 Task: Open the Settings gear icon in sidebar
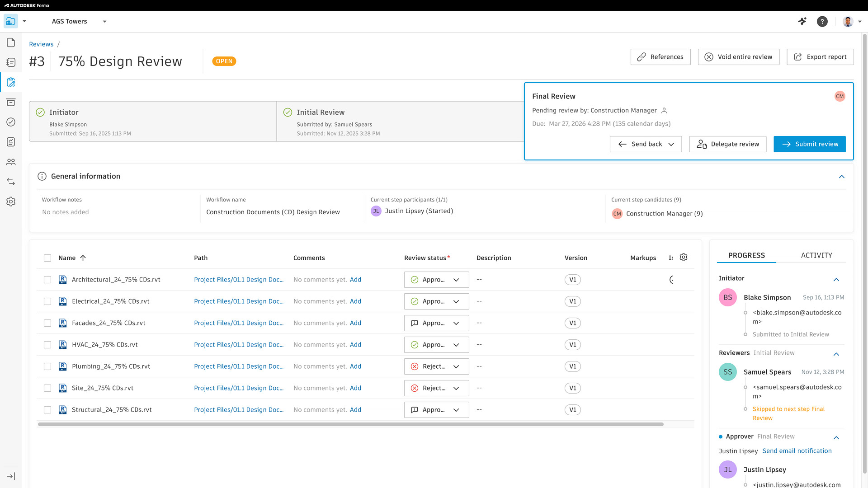click(x=11, y=202)
